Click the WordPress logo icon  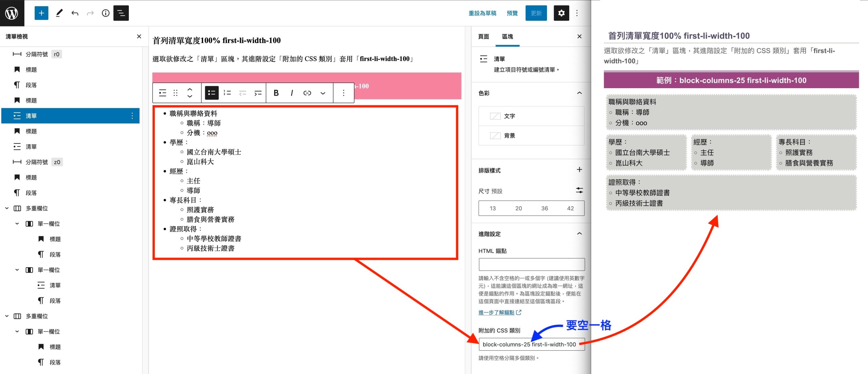[x=12, y=13]
